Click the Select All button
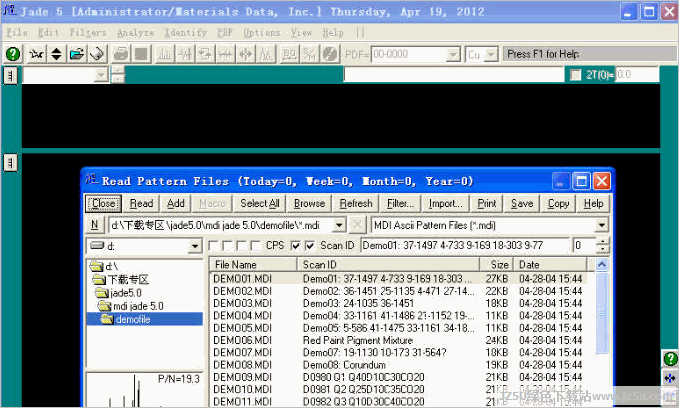 [x=259, y=203]
